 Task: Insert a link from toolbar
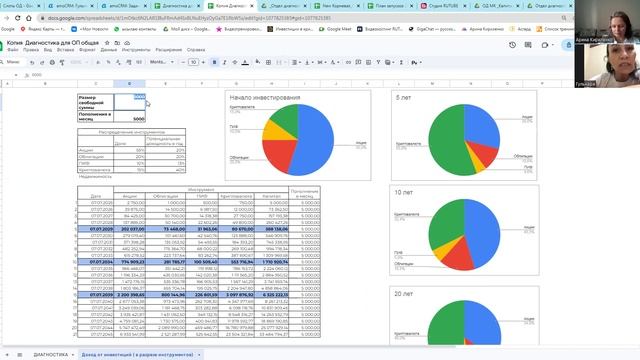click(x=348, y=62)
